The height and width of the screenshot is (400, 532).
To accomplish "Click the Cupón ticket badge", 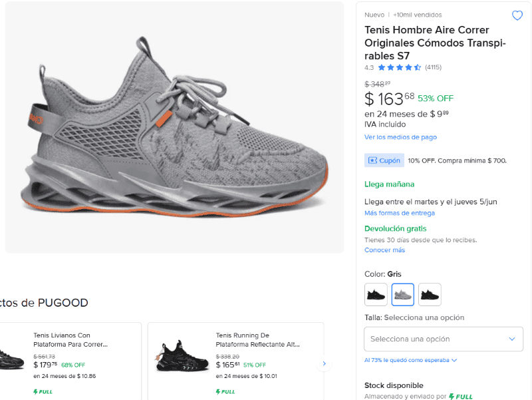I will [x=383, y=160].
